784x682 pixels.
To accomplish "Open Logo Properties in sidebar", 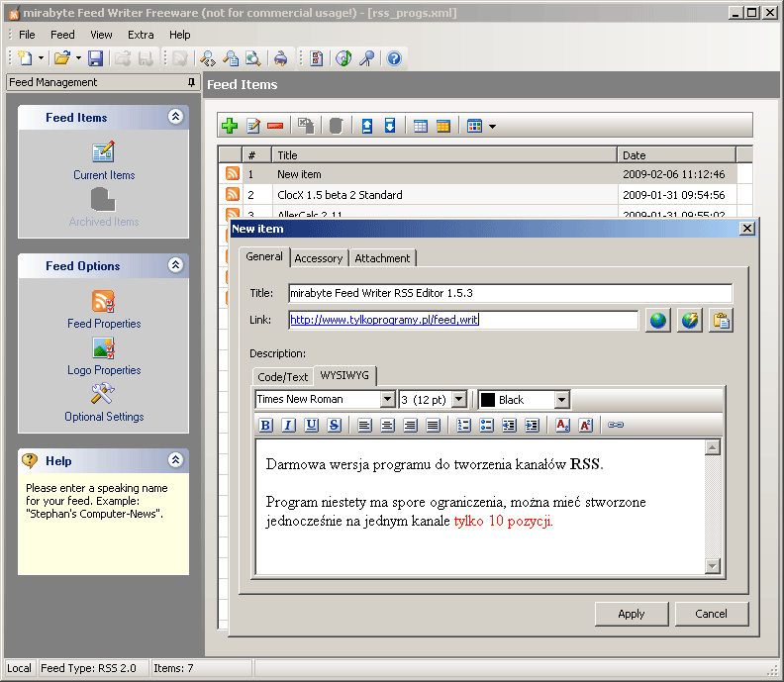I will pyautogui.click(x=104, y=356).
